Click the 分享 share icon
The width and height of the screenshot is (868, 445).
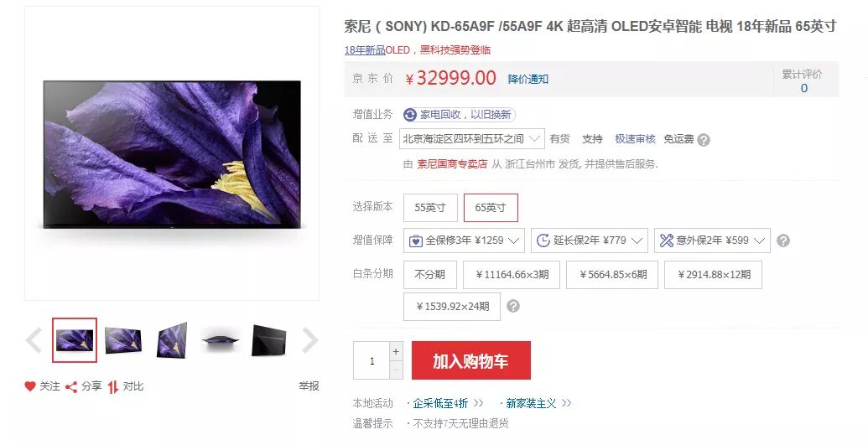tap(70, 387)
